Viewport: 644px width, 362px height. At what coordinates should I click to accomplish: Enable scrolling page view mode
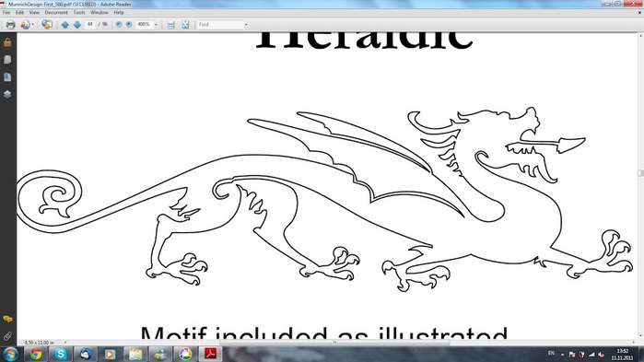point(170,25)
